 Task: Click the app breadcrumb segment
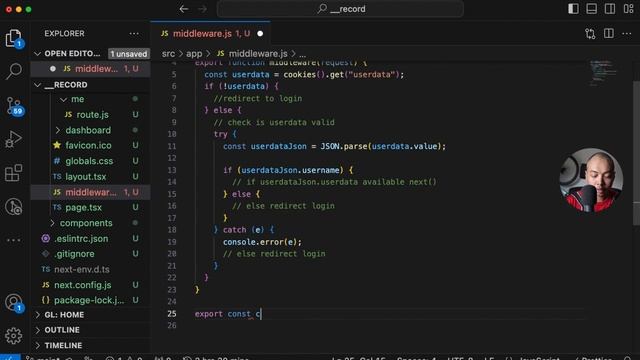coord(194,53)
